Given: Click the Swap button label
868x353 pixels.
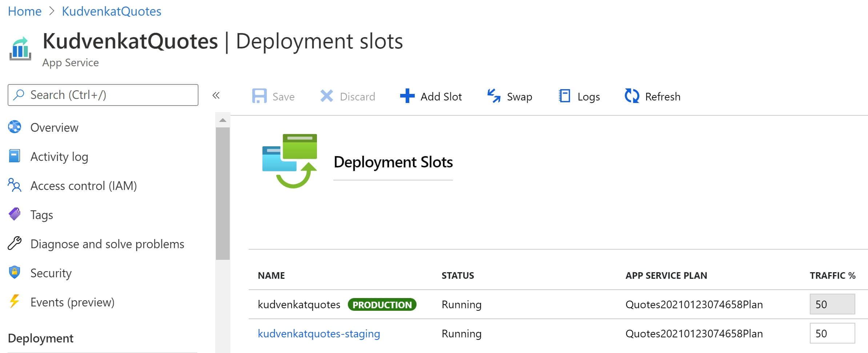Looking at the screenshot, I should (x=519, y=97).
